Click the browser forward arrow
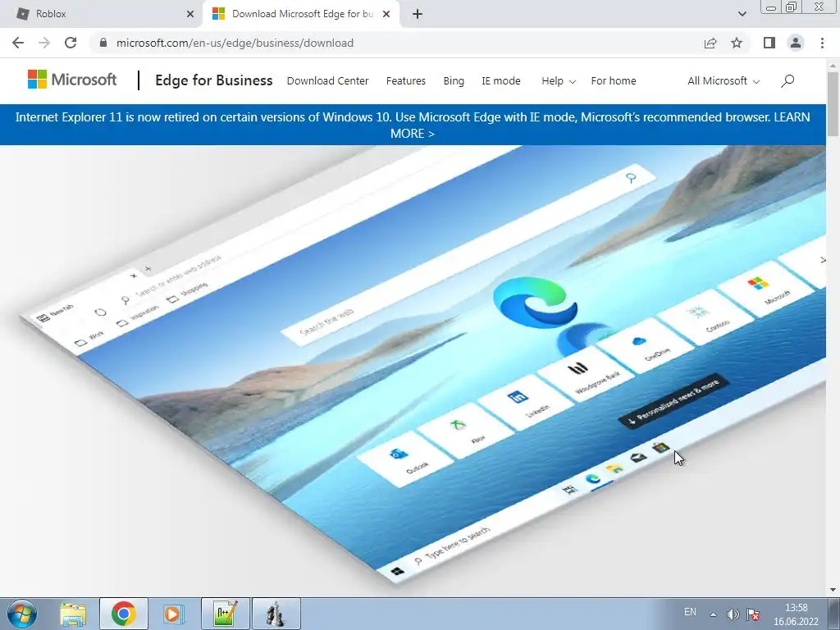 point(44,43)
